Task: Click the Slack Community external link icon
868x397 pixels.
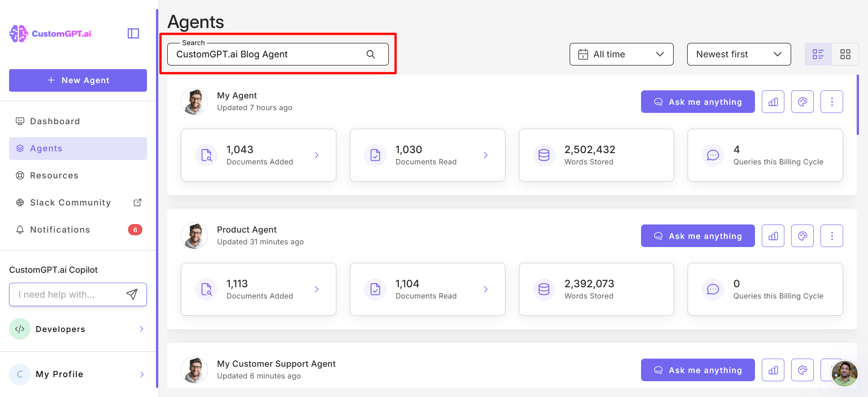Action: tap(138, 202)
